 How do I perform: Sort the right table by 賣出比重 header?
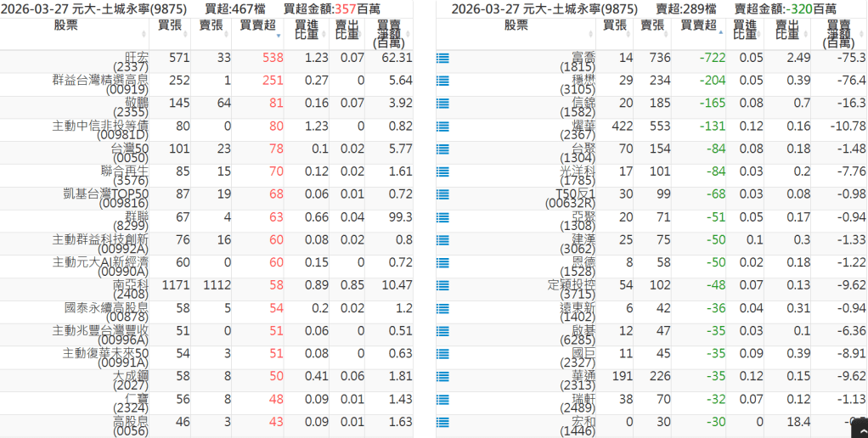tap(787, 29)
